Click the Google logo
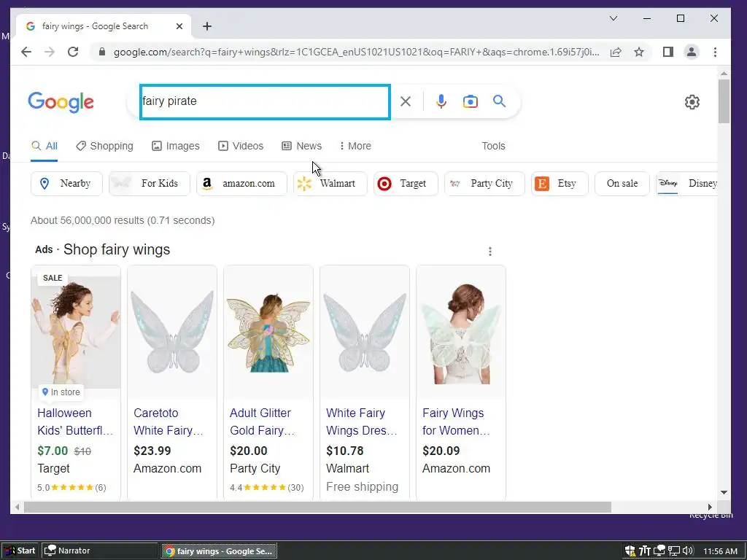Viewport: 747px width, 560px height. (61, 102)
